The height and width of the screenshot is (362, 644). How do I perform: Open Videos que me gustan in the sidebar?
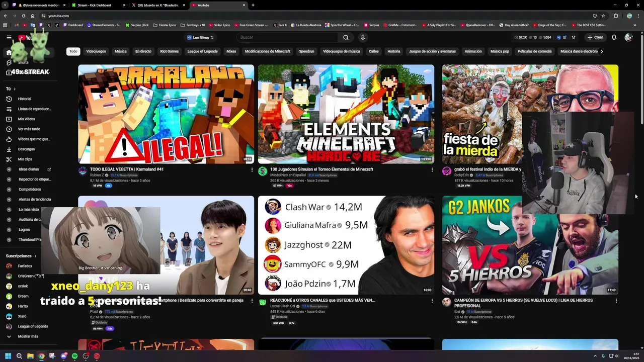click(x=29, y=139)
